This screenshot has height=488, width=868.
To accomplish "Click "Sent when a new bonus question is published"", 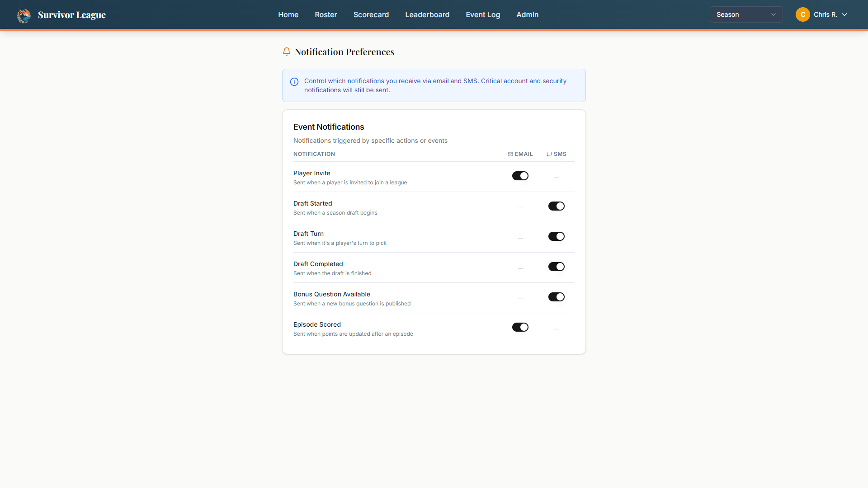I will [x=352, y=304].
